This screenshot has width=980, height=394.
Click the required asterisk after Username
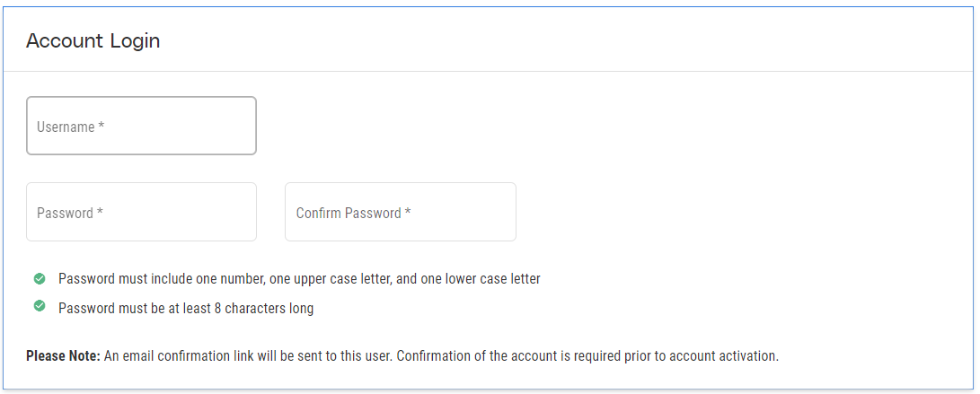click(102, 127)
